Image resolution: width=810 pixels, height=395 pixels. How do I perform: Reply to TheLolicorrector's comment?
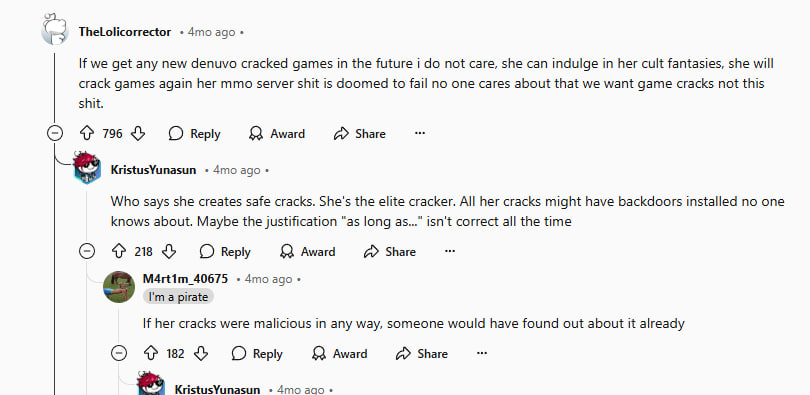[194, 134]
